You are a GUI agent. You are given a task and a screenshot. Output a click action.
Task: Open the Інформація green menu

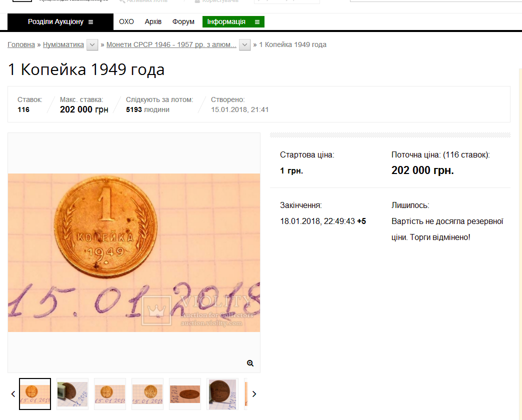233,22
